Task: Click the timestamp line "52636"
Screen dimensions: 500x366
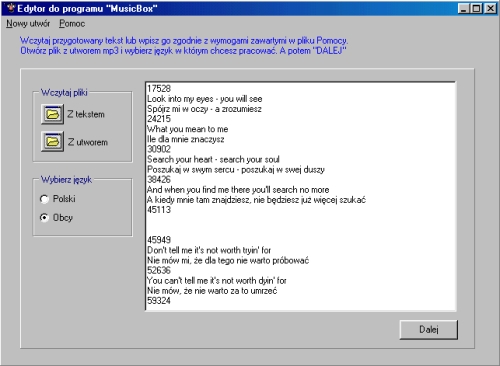Action: click(x=159, y=270)
